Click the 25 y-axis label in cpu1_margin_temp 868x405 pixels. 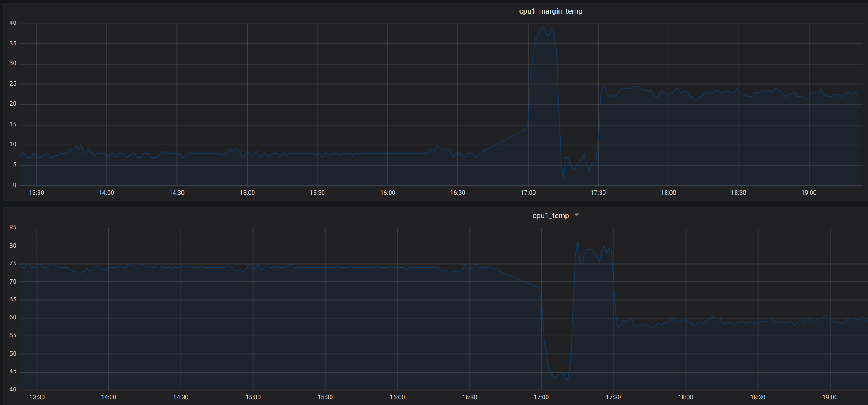(x=13, y=83)
